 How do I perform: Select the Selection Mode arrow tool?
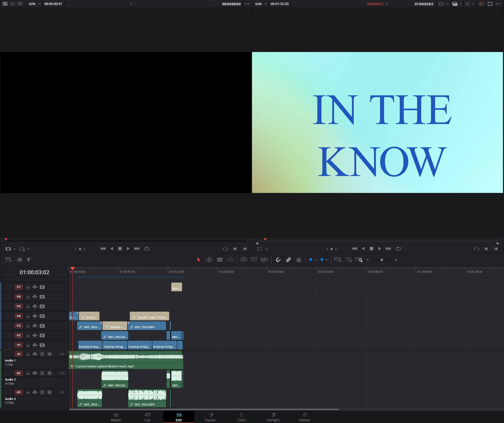[x=198, y=260]
